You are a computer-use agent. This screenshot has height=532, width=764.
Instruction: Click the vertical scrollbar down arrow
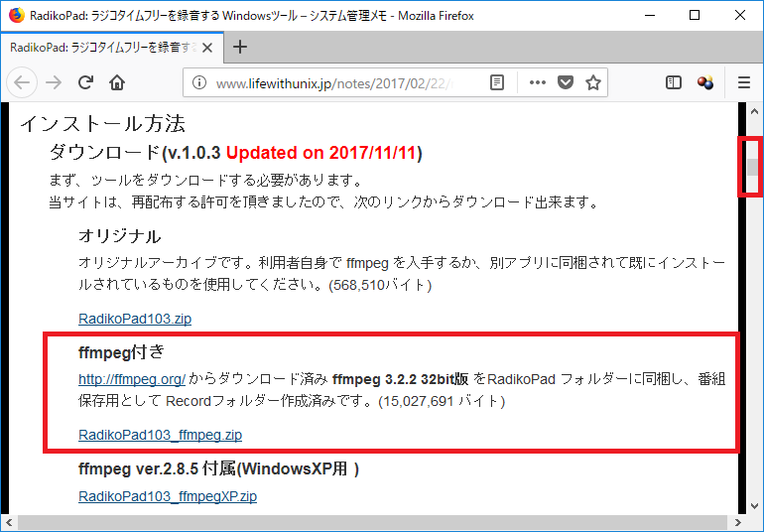[754, 505]
